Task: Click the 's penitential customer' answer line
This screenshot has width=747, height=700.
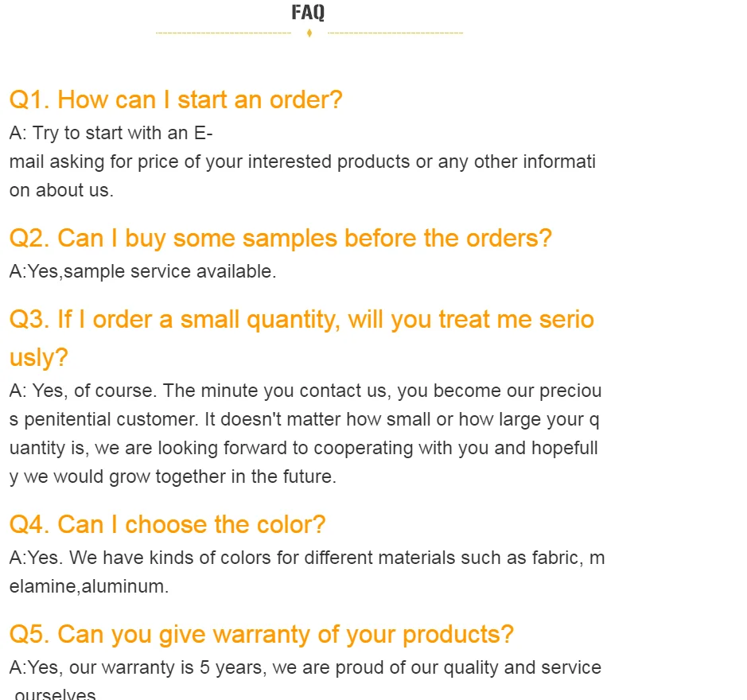Action: pos(305,419)
